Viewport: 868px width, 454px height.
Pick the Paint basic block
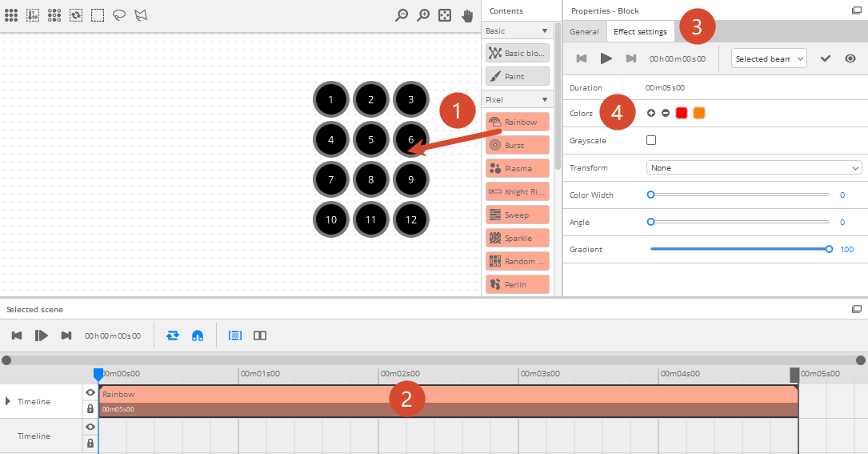[x=517, y=76]
